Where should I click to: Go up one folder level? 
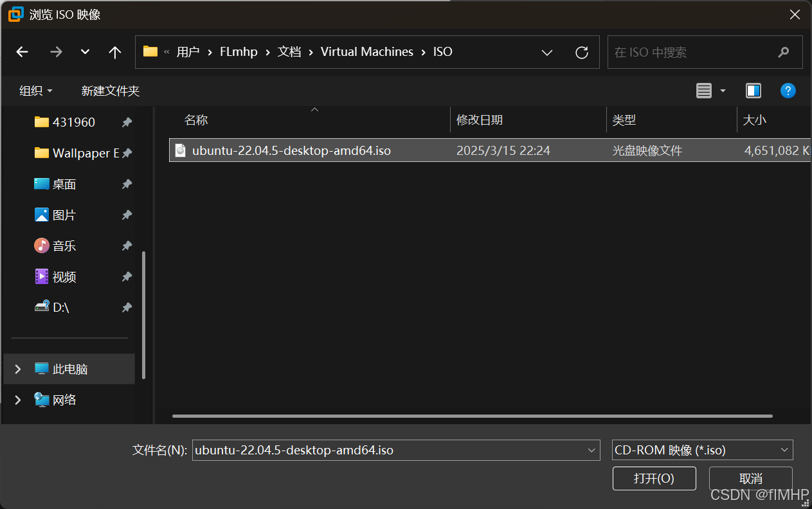tap(115, 52)
